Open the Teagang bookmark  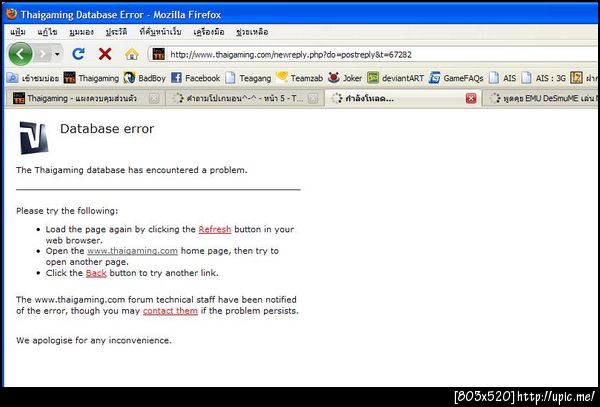tap(248, 78)
